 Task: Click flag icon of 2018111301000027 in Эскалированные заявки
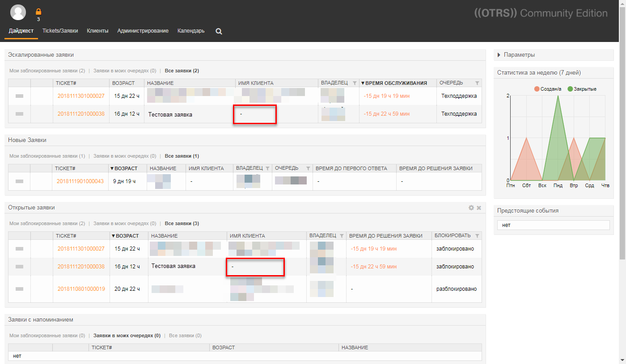(19, 96)
